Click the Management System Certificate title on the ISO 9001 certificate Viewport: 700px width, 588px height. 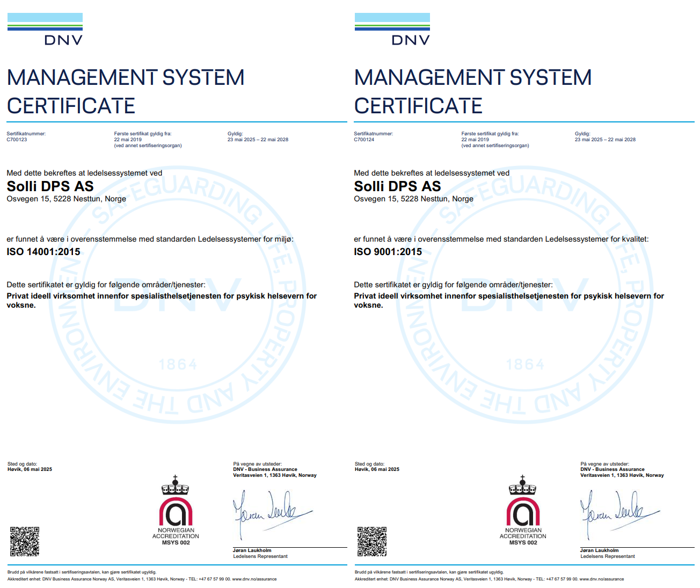(472, 91)
